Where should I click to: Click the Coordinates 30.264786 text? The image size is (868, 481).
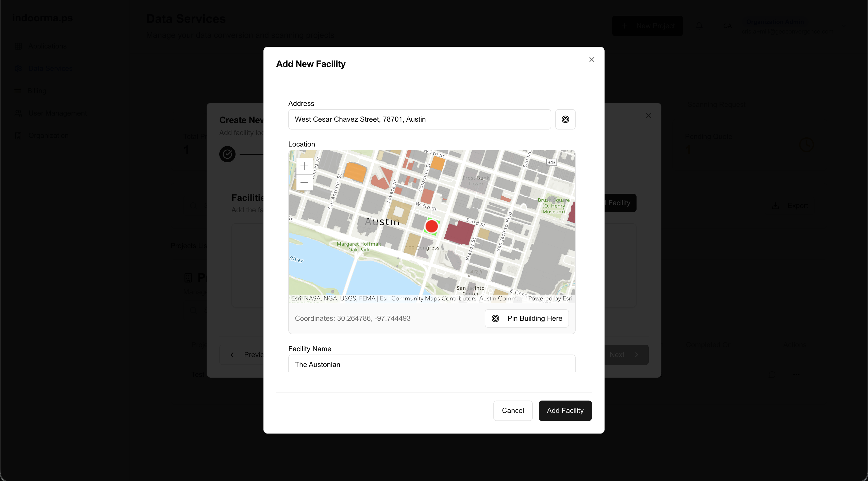pyautogui.click(x=353, y=318)
